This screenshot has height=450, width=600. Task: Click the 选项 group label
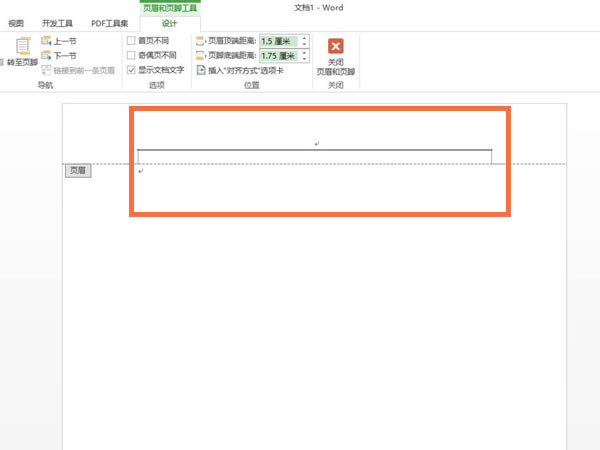tap(157, 85)
